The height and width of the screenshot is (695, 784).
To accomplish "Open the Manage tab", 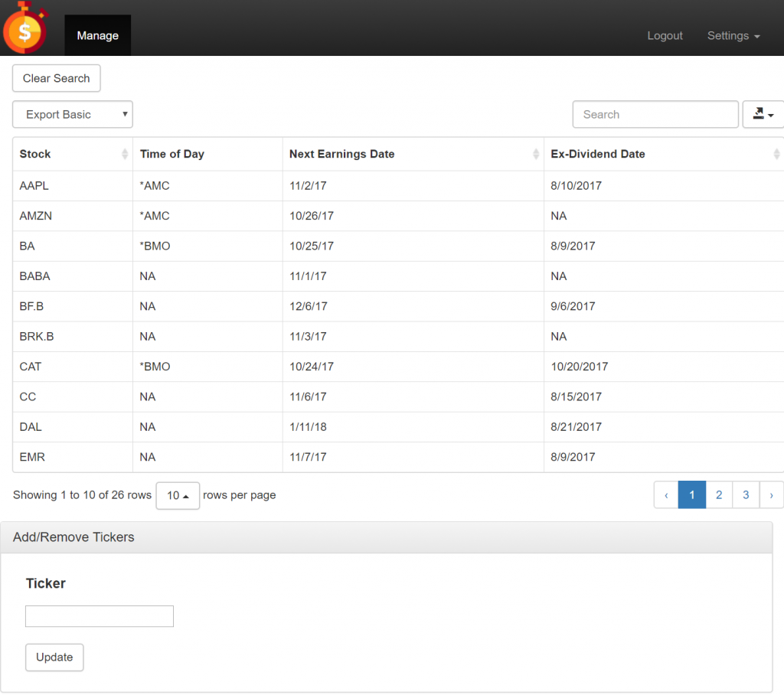I will pos(97,35).
